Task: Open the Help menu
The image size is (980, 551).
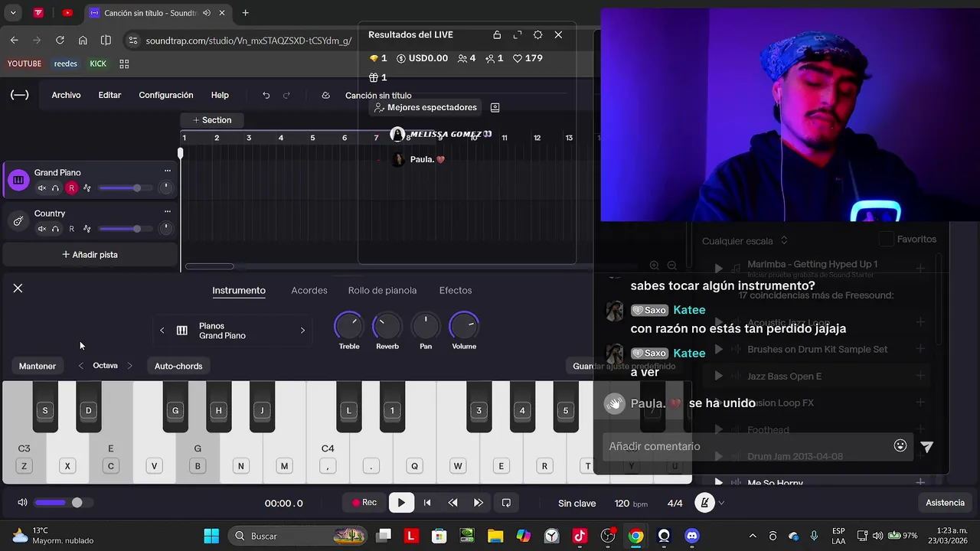Action: pos(220,95)
